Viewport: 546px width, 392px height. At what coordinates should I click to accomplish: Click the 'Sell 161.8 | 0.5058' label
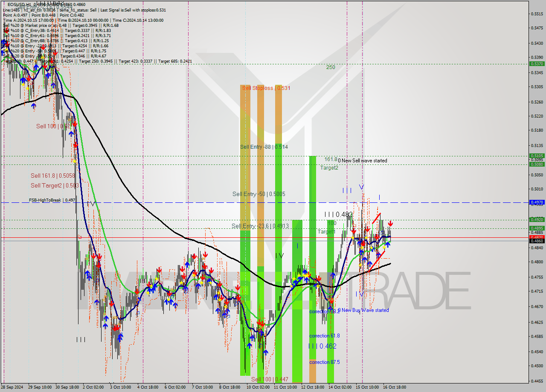[x=52, y=176]
